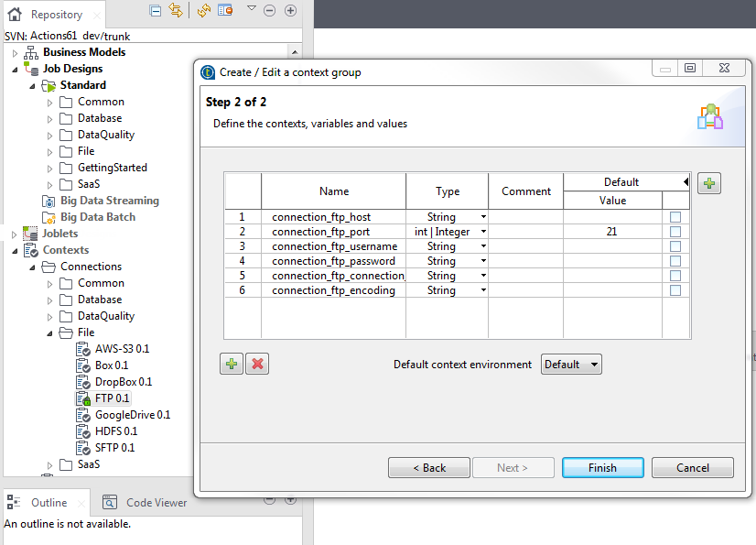Click the link with editor arrows icon
The width and height of the screenshot is (756, 545).
[x=176, y=10]
